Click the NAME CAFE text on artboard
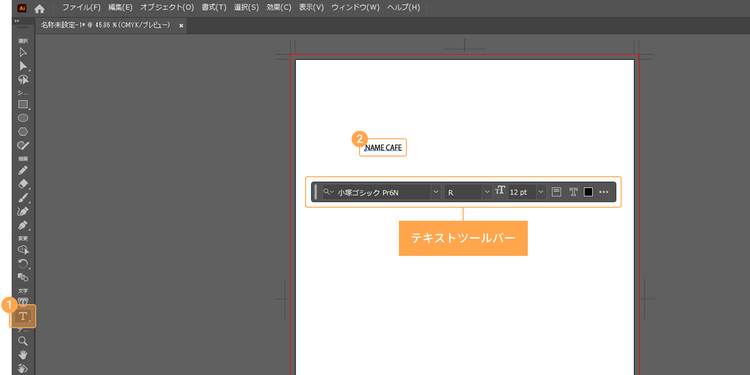This screenshot has width=750, height=375. click(x=383, y=148)
